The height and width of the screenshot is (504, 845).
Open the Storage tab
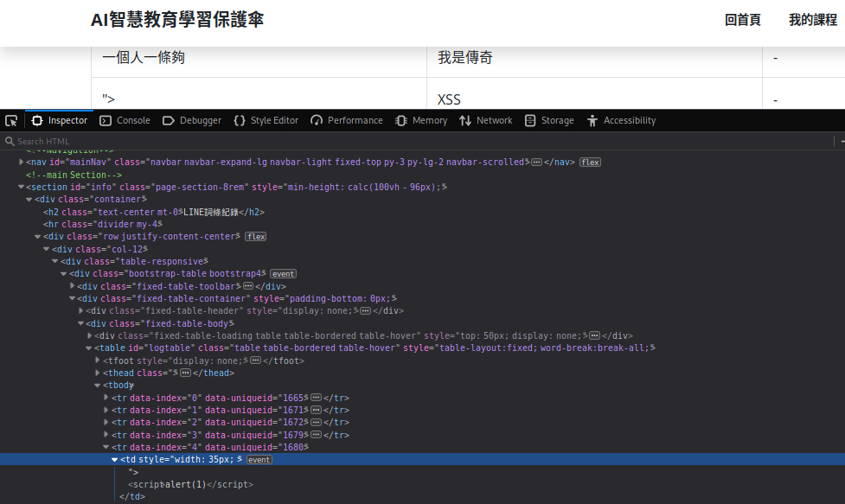click(549, 121)
